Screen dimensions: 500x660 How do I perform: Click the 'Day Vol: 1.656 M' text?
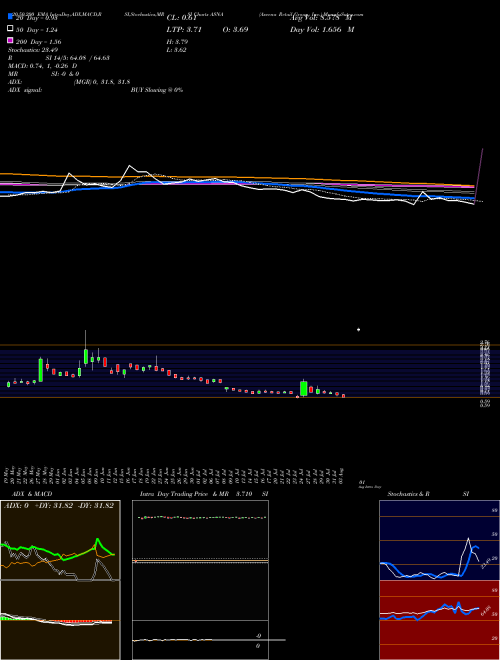[322, 30]
